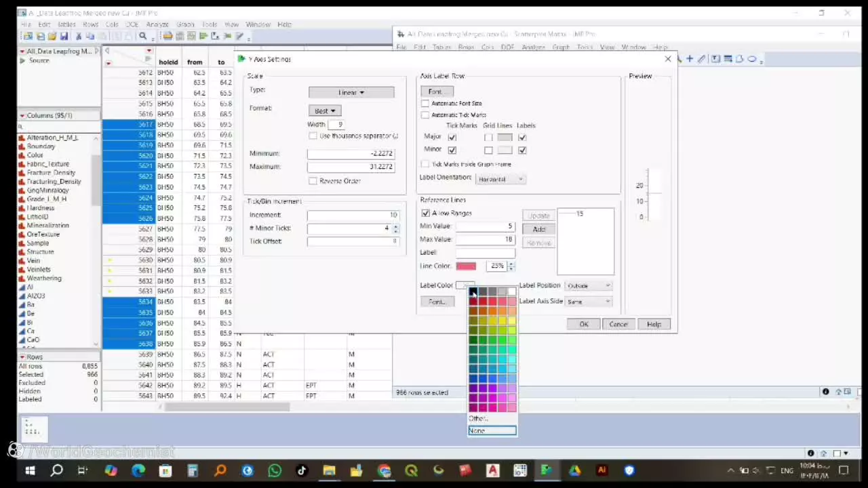
Task: Open Adobe Illustrator from taskbar
Action: click(x=601, y=470)
